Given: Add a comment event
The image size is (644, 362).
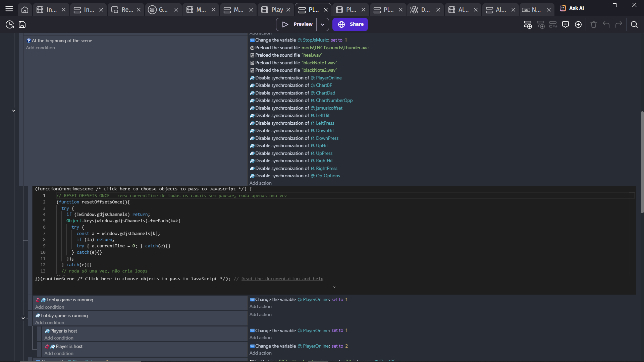Looking at the screenshot, I should [566, 24].
